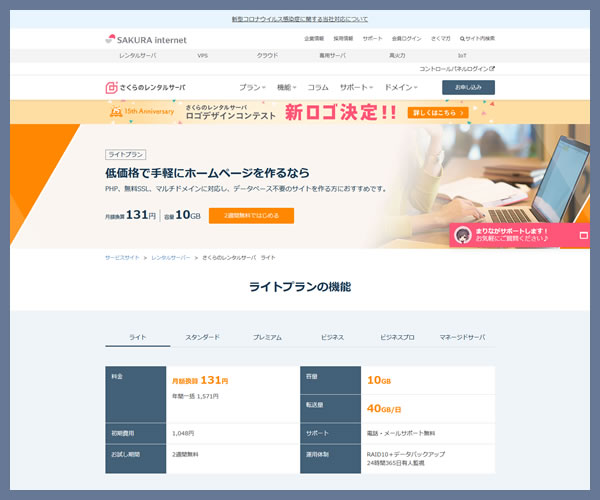Click the 電話・メールサポート無料 text
The image size is (600, 500).
(x=401, y=433)
